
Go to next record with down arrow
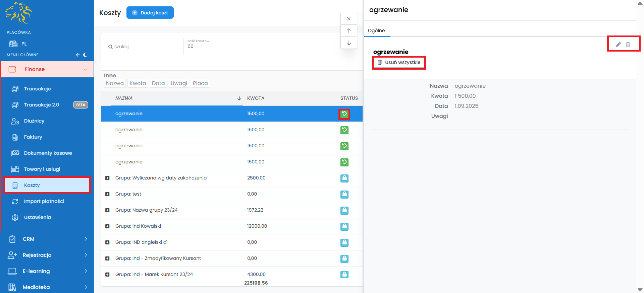[349, 43]
